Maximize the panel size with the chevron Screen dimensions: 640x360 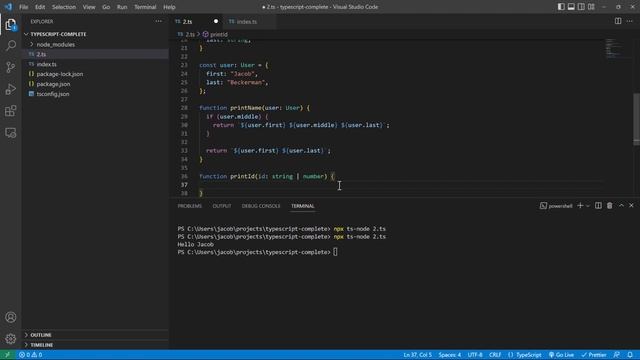[x=621, y=206]
